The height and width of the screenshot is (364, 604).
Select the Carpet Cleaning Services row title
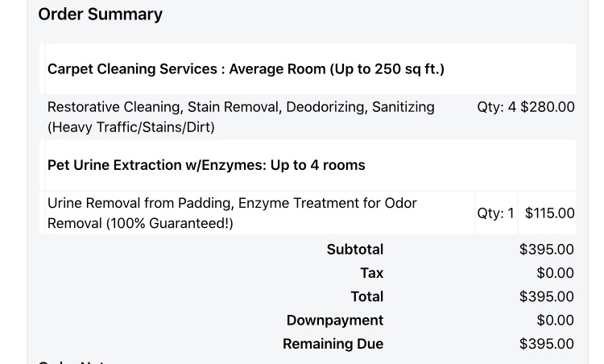[246, 69]
